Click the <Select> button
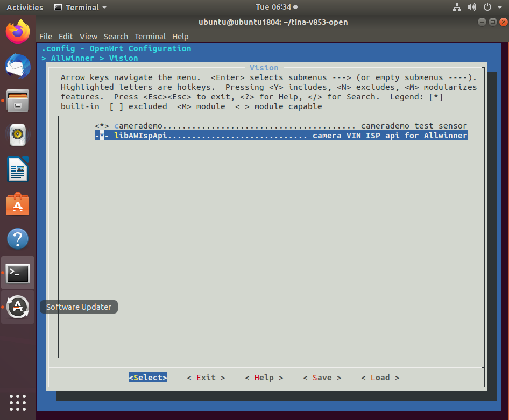509x420 pixels. coord(148,378)
